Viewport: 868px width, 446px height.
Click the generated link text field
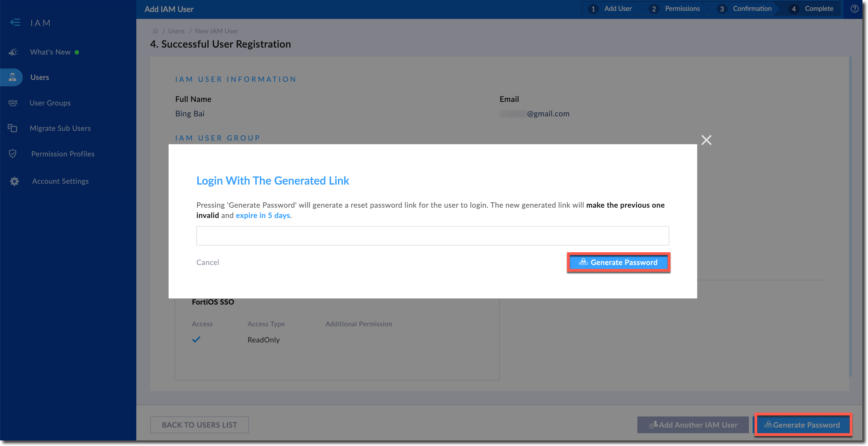pyautogui.click(x=432, y=236)
